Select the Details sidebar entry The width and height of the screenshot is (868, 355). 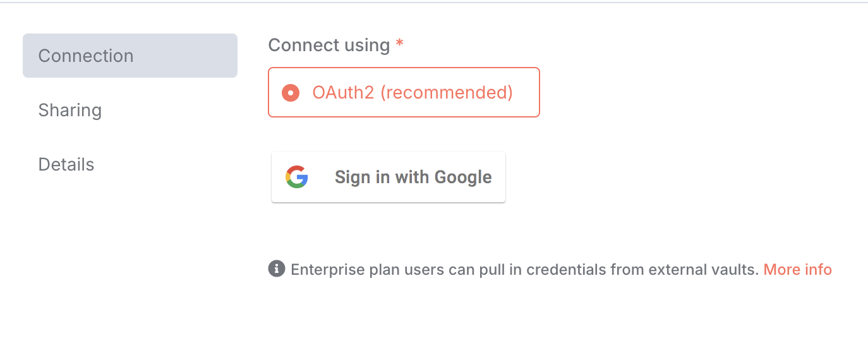(66, 164)
